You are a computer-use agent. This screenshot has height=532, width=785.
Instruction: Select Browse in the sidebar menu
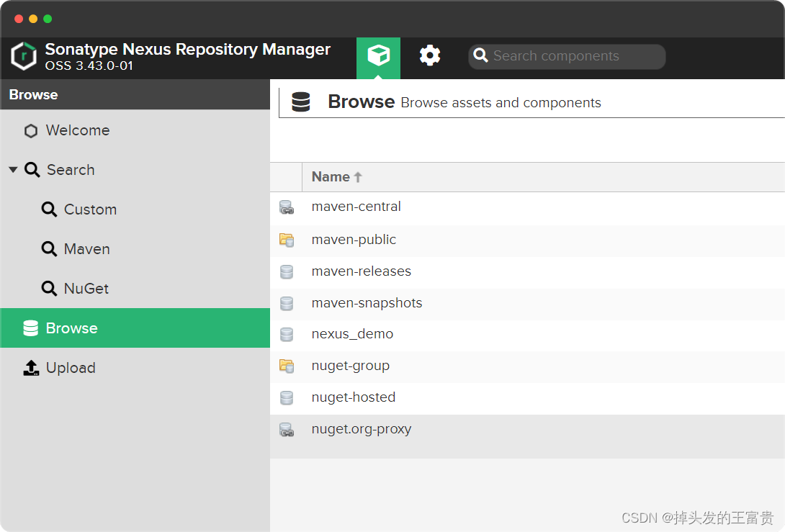pos(135,328)
